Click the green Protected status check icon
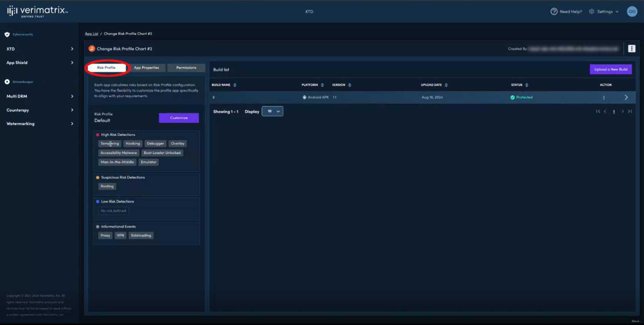The image size is (644, 325). [x=513, y=97]
